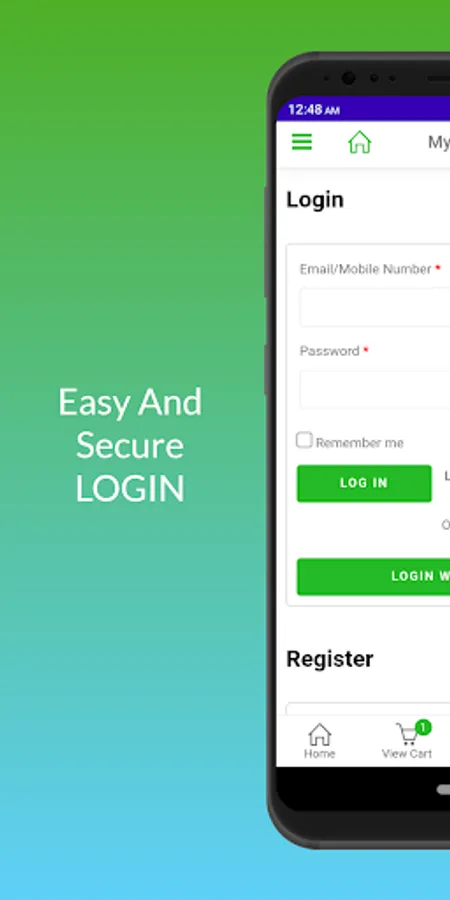Tap the My... title in top bar
The height and width of the screenshot is (900, 450).
click(x=439, y=142)
